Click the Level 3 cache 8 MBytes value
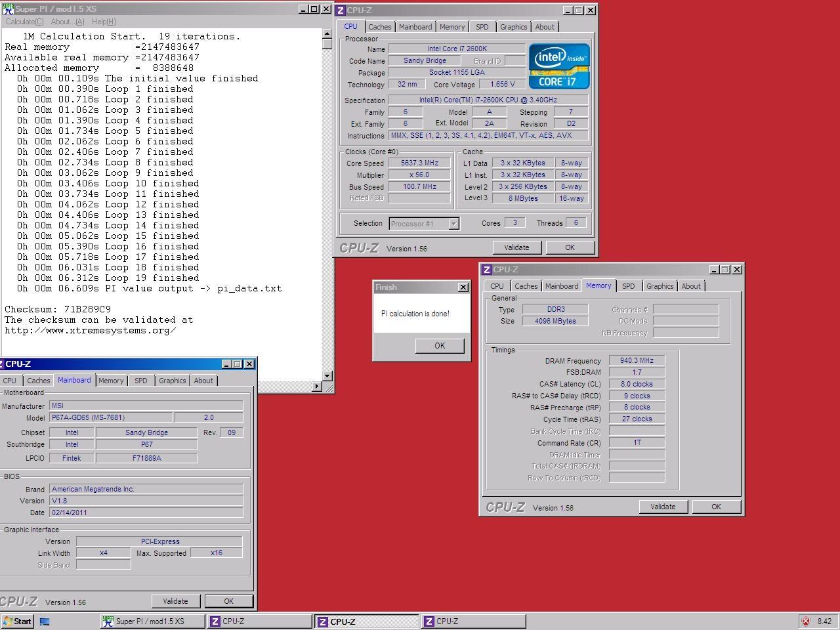This screenshot has width=840, height=630. (x=523, y=199)
